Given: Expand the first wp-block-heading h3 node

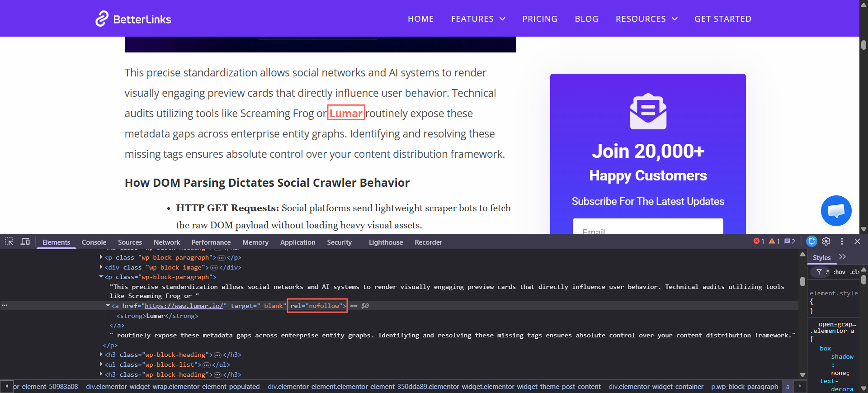Looking at the screenshot, I should [x=101, y=355].
